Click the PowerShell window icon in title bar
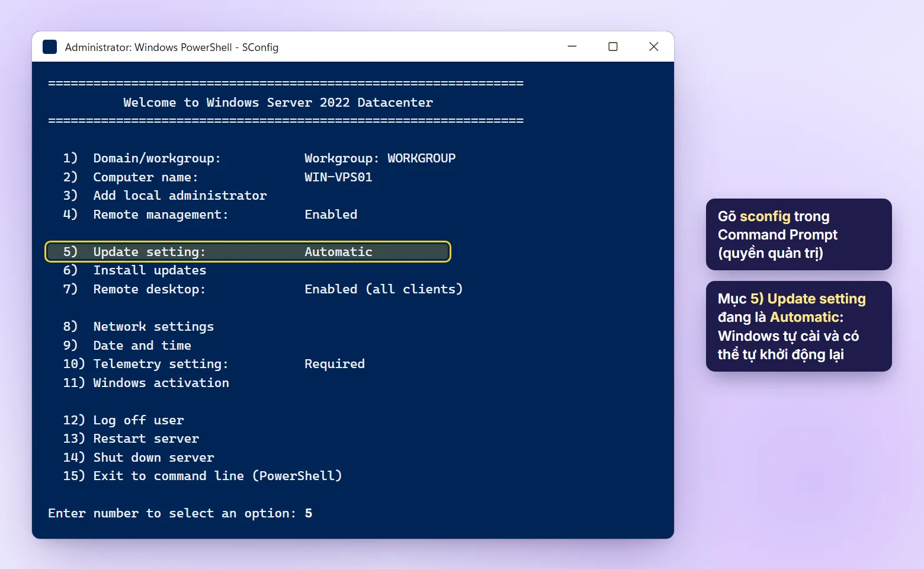This screenshot has width=924, height=569. [50, 47]
